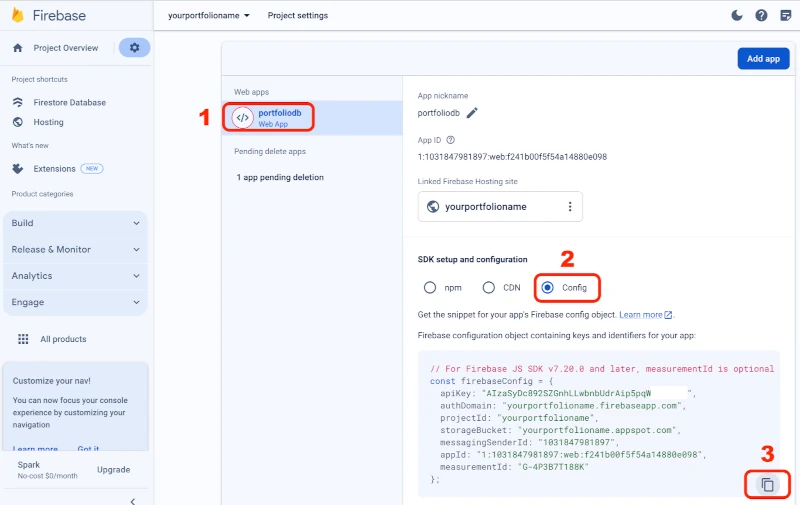The image size is (800, 505).
Task: Open hosting site three-dot menu
Action: pyautogui.click(x=570, y=207)
